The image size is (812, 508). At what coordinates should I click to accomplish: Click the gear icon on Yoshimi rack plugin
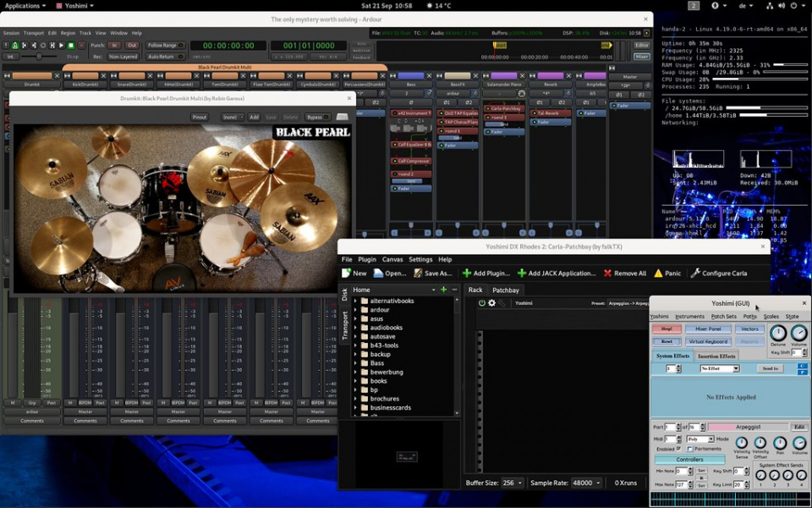[x=491, y=303]
